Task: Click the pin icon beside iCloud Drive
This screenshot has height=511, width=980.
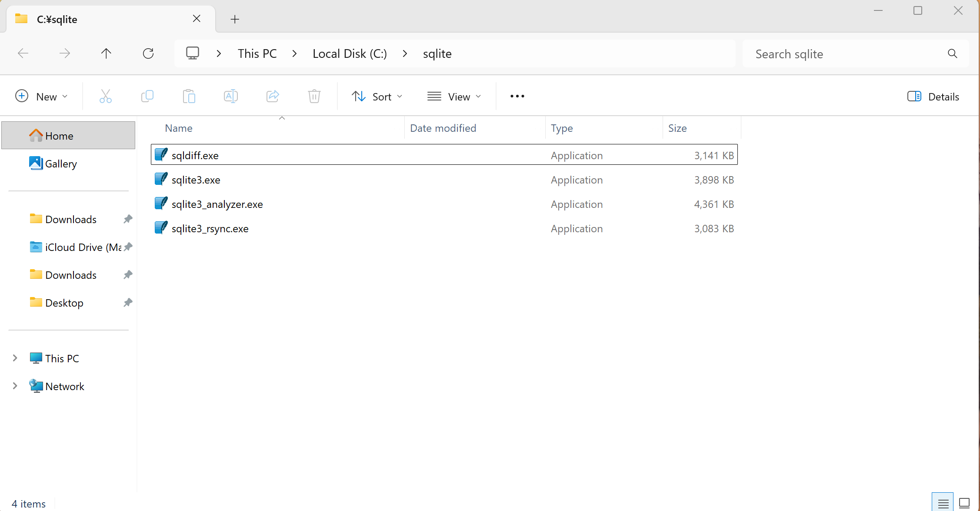Action: [128, 247]
